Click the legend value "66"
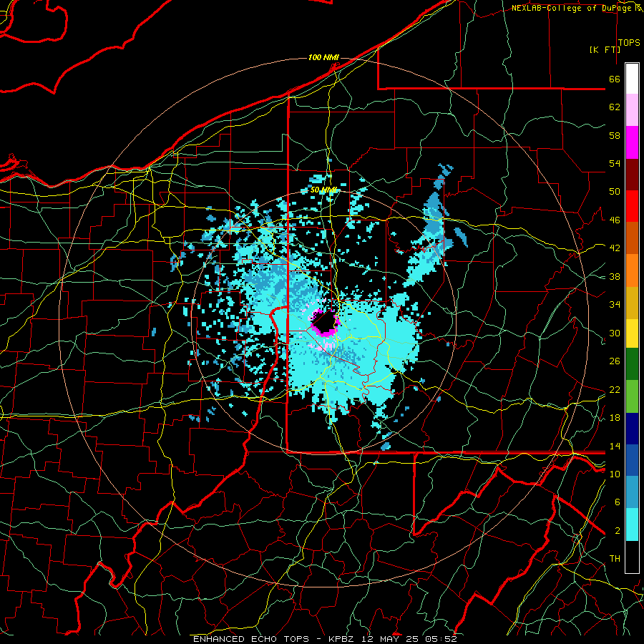Screen dimensions: 644x644 [615, 79]
